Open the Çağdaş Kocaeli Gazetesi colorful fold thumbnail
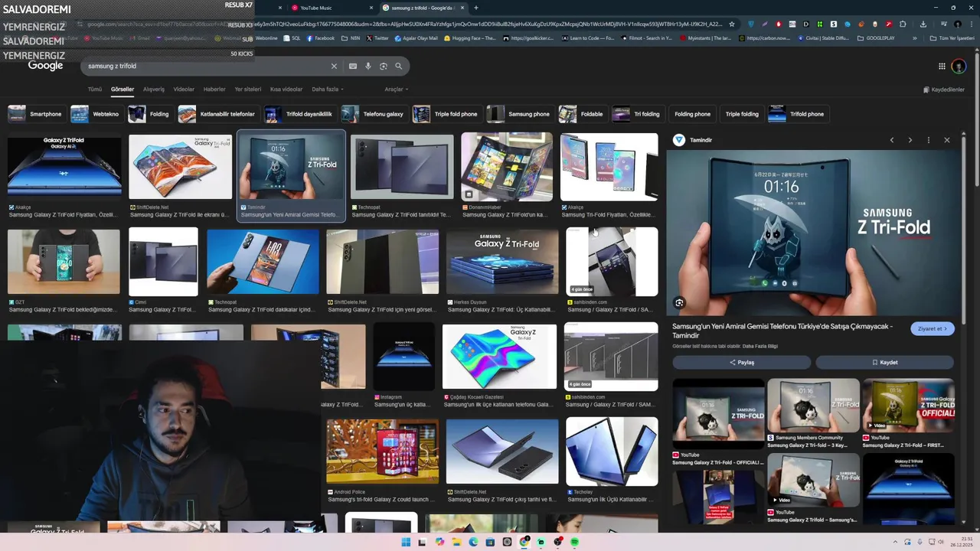This screenshot has width=980, height=551. 499,357
